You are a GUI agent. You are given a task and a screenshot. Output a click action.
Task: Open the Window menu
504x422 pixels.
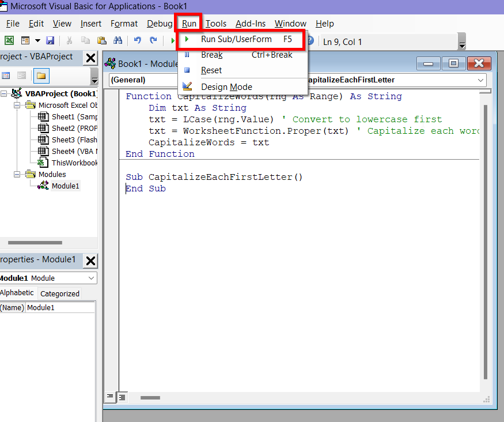(290, 24)
